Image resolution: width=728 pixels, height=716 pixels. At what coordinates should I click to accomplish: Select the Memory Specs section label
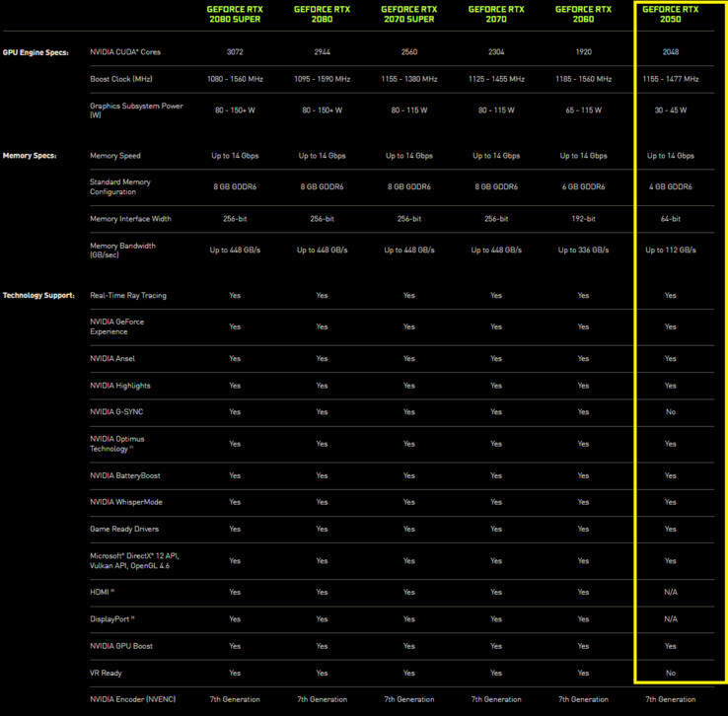[x=30, y=156]
